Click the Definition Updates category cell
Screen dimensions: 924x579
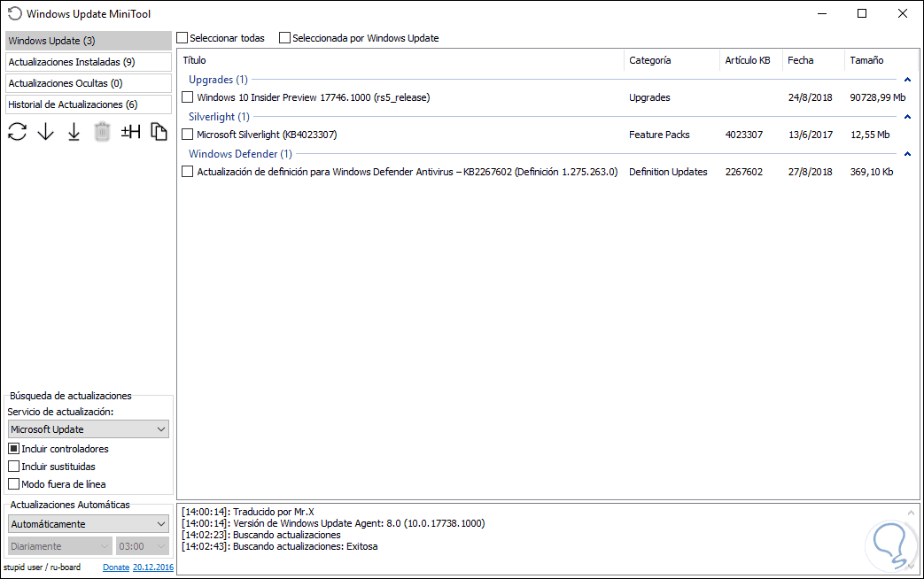(x=668, y=172)
